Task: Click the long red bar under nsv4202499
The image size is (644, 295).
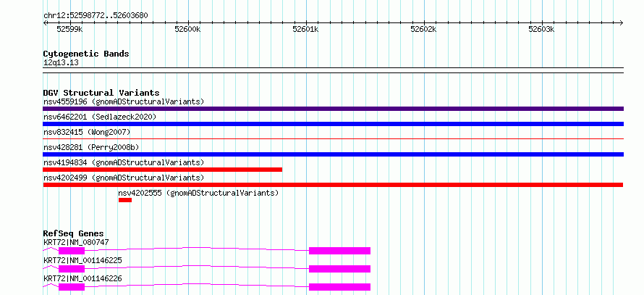Action: coord(333,185)
